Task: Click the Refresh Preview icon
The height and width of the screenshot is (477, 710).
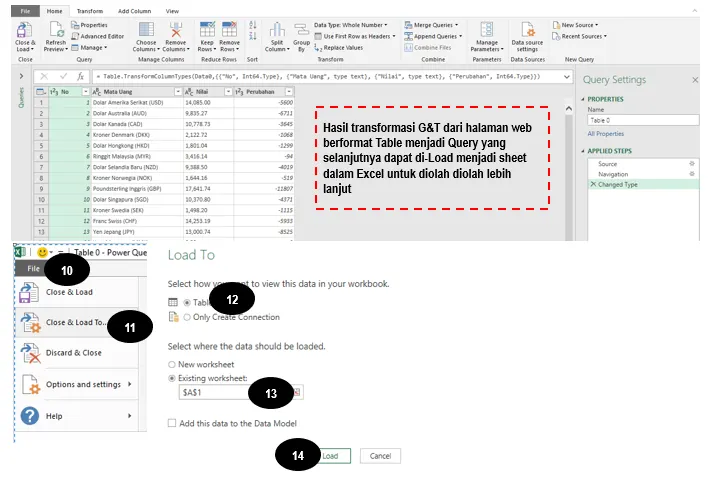Action: pos(56,30)
